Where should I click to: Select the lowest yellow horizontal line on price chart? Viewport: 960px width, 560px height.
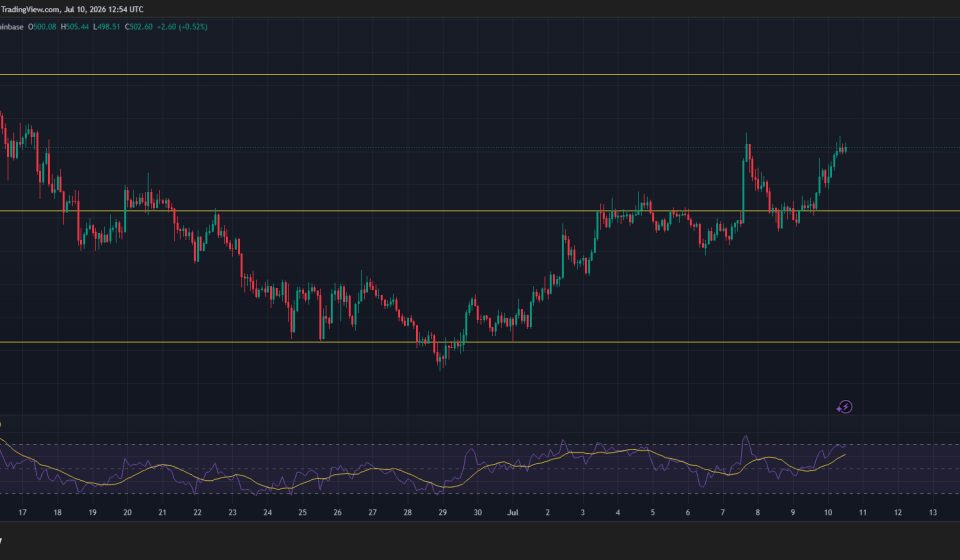[x=480, y=342]
